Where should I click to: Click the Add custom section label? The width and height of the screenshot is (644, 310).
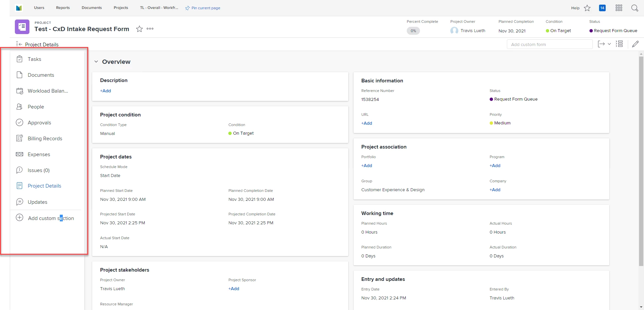[x=51, y=218]
